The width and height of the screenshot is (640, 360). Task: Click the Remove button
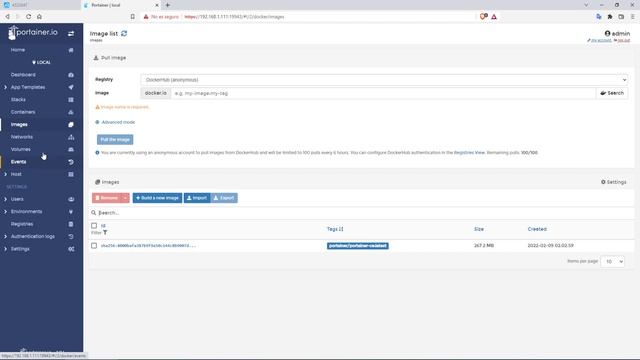(x=107, y=198)
